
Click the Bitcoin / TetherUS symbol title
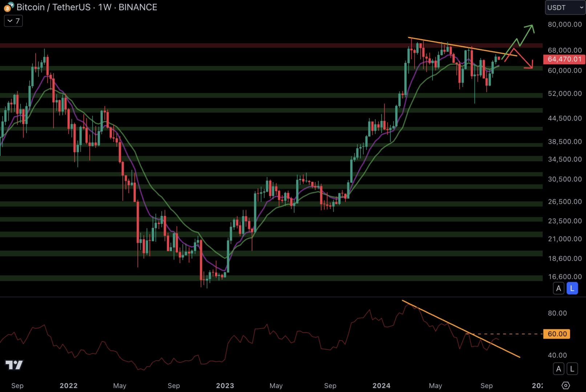(x=54, y=7)
